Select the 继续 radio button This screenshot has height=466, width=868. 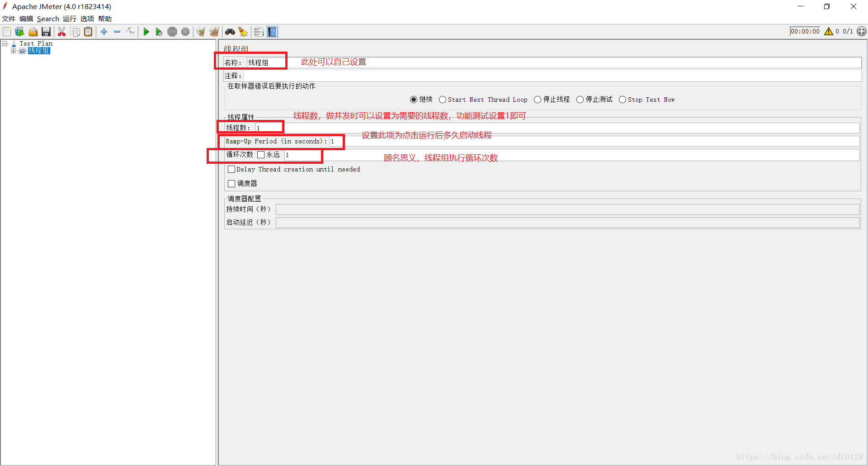[x=414, y=100]
